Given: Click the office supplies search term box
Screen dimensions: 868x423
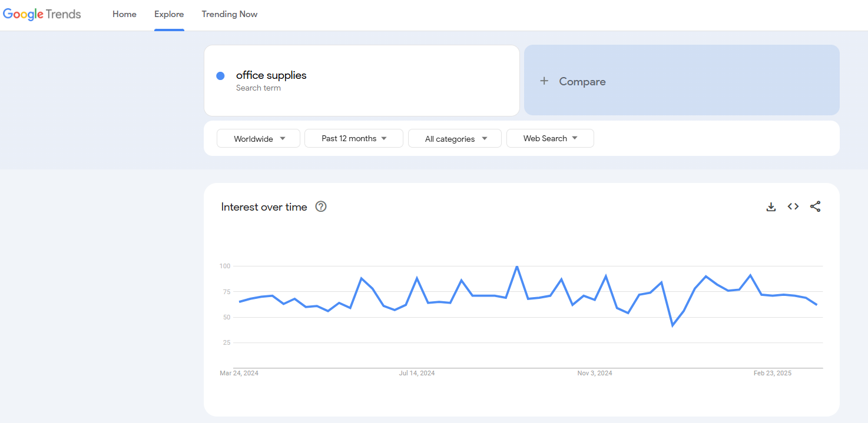Looking at the screenshot, I should (x=362, y=81).
